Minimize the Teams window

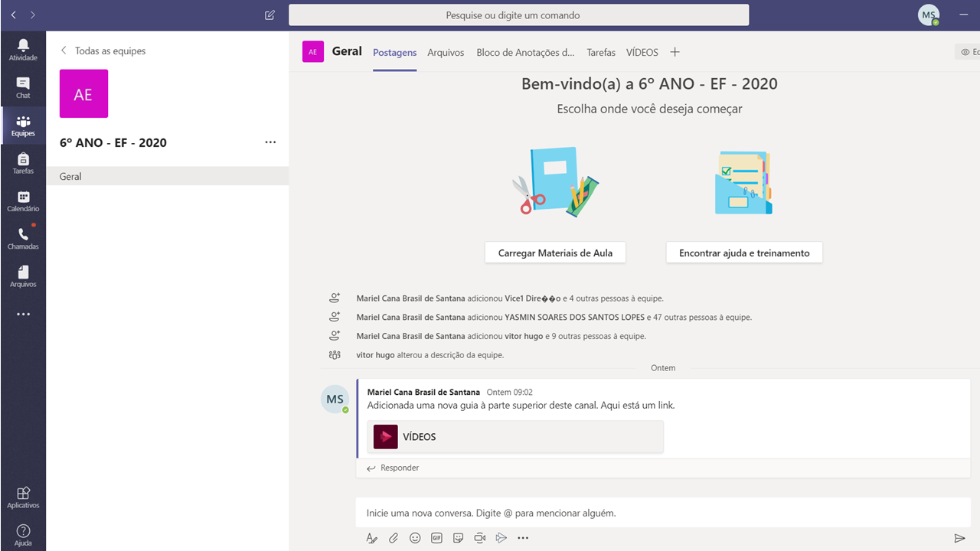pyautogui.click(x=963, y=15)
